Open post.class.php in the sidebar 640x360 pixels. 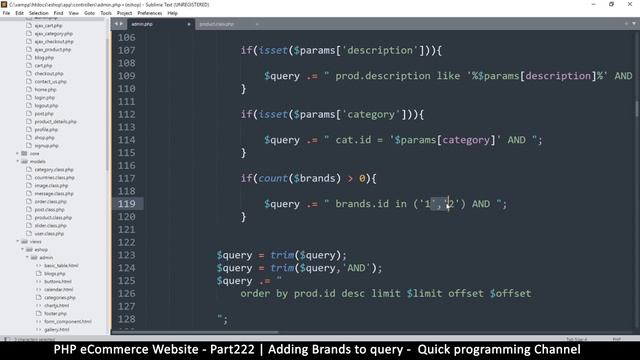coord(49,210)
